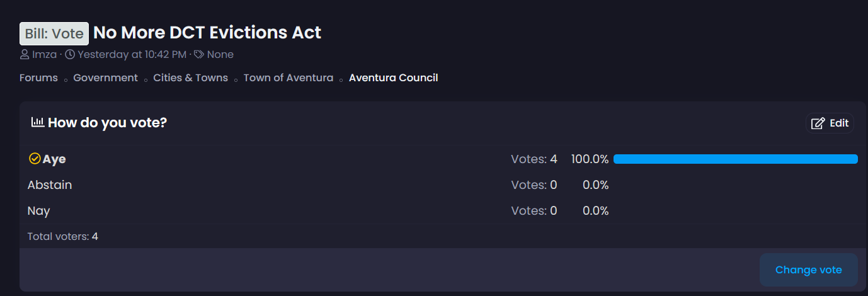Screen dimensions: 868x296
Task: Open the Town of Aventura breadcrumb
Action: click(288, 78)
